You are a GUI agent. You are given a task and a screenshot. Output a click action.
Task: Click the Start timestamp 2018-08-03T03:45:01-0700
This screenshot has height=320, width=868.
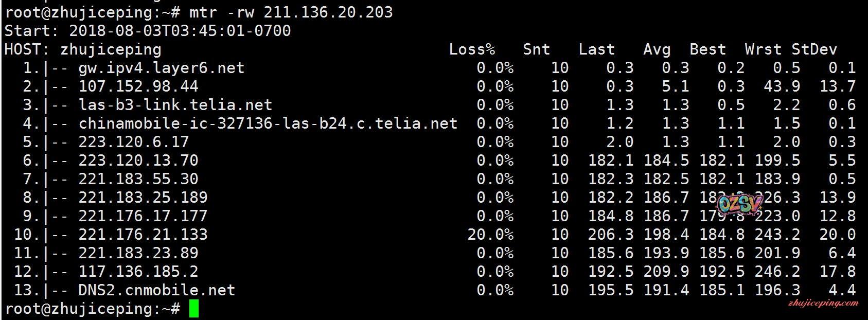(180, 31)
